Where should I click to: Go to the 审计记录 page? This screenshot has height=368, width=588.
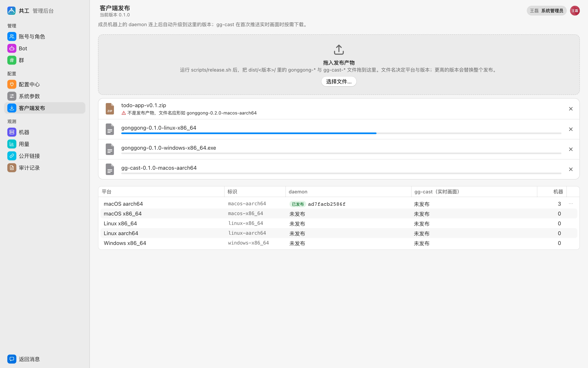click(x=45, y=168)
